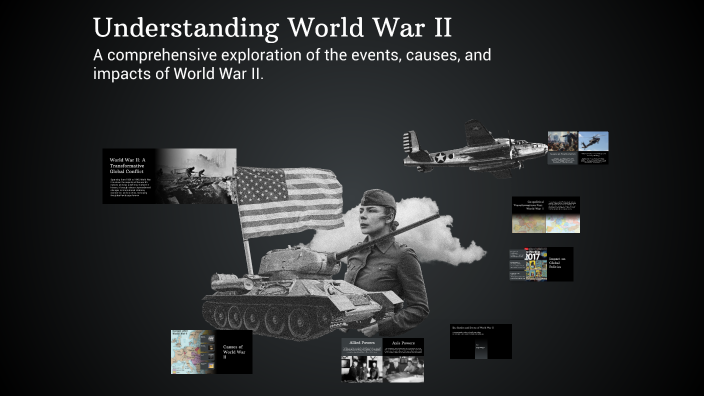
Task: Open the 'World War II: A Transformative Global Conflict' slide
Action: pyautogui.click(x=169, y=176)
